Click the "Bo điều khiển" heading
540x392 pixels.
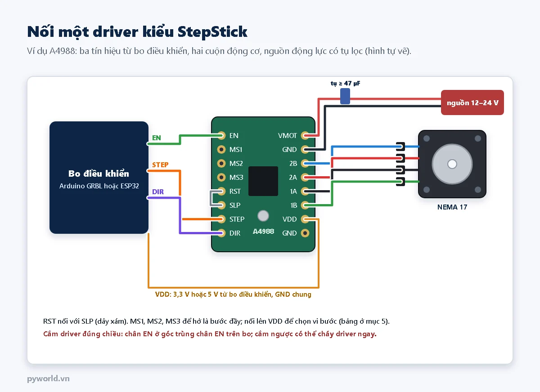(99, 174)
